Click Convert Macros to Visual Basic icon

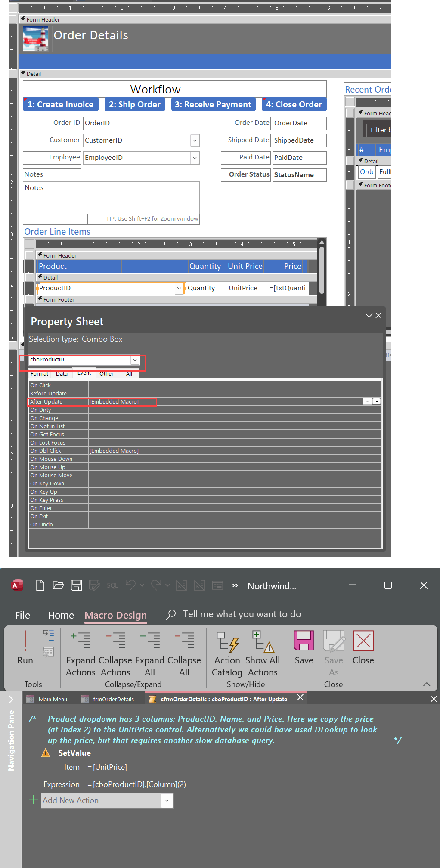(x=48, y=652)
